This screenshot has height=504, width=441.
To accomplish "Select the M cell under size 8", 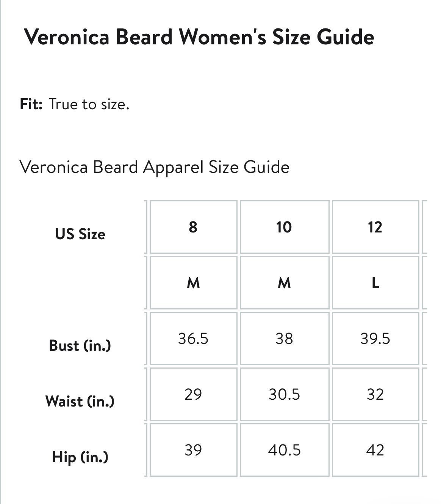I will click(193, 283).
